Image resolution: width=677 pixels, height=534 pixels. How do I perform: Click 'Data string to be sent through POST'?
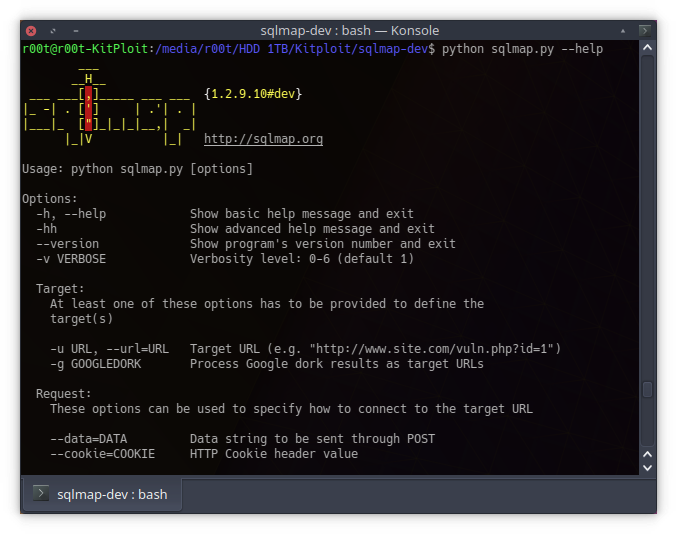[x=312, y=439]
